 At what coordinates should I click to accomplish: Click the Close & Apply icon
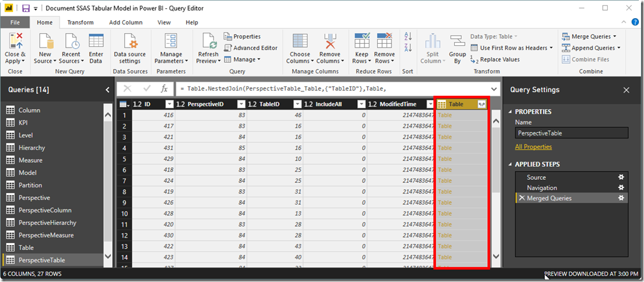[x=15, y=41]
